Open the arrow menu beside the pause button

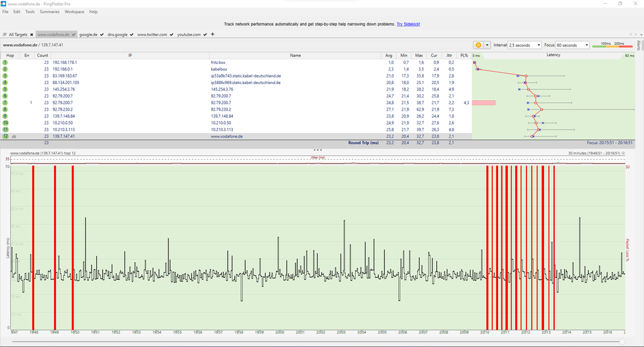tap(487, 45)
